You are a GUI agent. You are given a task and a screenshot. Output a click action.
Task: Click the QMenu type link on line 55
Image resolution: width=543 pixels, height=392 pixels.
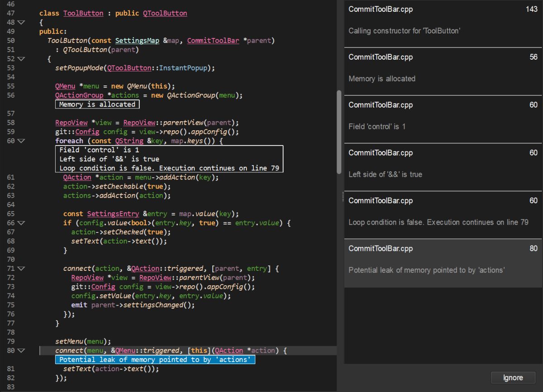click(65, 86)
